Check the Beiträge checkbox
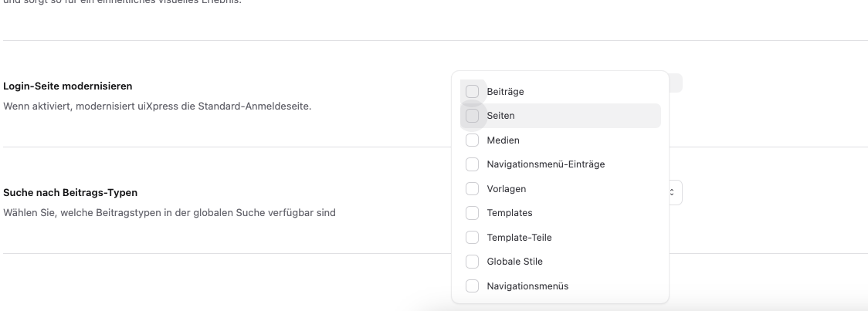868x311 pixels. [x=473, y=92]
